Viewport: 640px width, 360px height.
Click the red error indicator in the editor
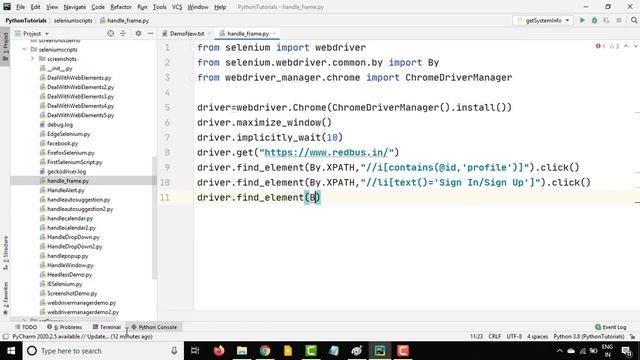600,46
